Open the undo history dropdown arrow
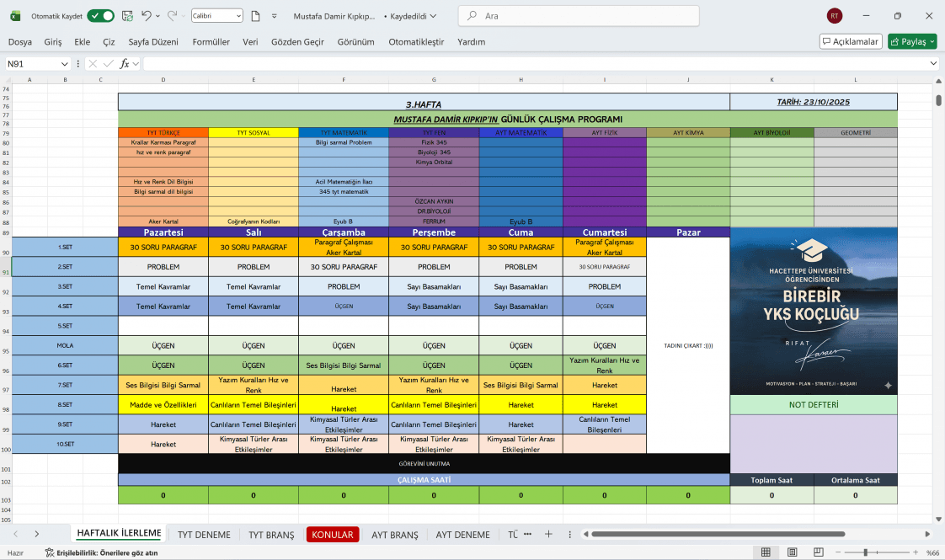Image resolution: width=945 pixels, height=560 pixels. coord(157,16)
